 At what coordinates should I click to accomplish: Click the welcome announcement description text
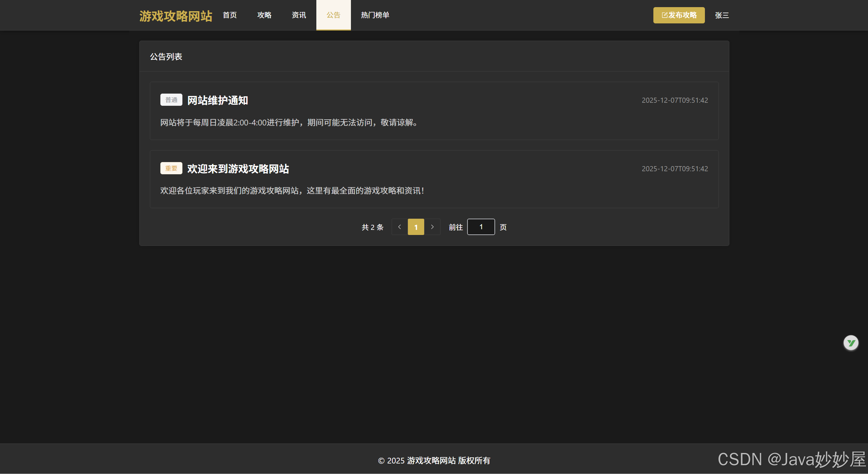(x=292, y=191)
